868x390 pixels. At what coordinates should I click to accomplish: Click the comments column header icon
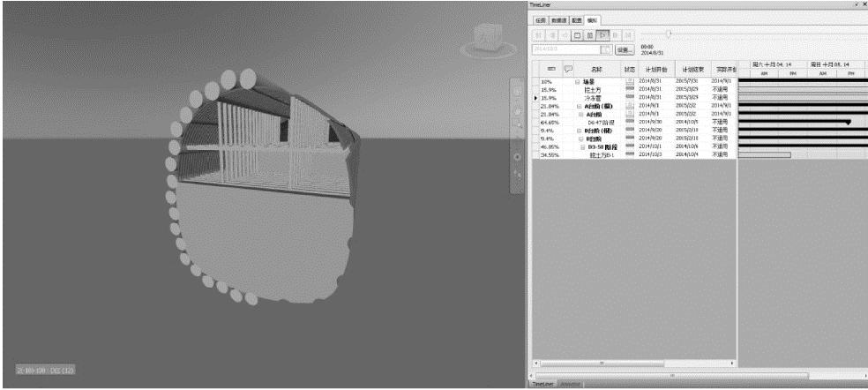coord(567,69)
